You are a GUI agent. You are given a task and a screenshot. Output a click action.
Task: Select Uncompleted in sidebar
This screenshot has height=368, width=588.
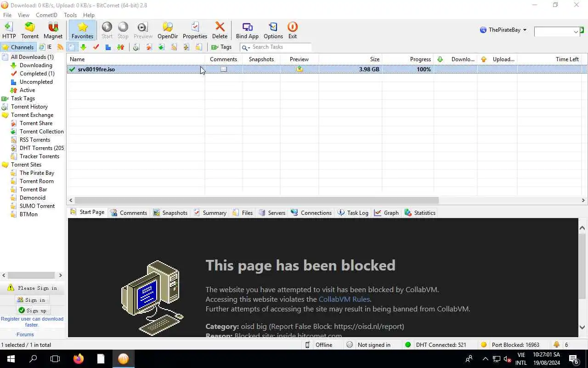[36, 82]
